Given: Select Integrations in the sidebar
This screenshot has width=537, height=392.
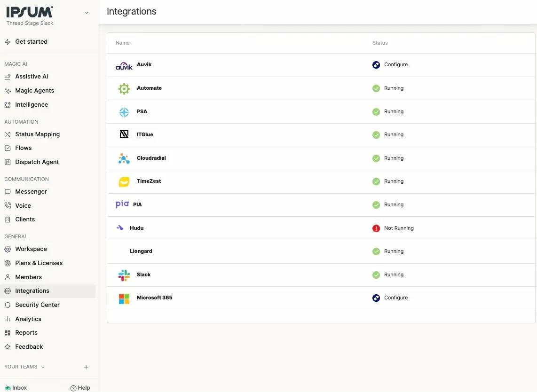Looking at the screenshot, I should coord(47,291).
